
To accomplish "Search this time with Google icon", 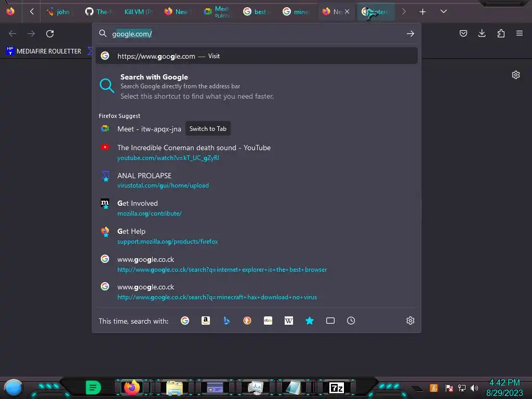I will [x=185, y=321].
